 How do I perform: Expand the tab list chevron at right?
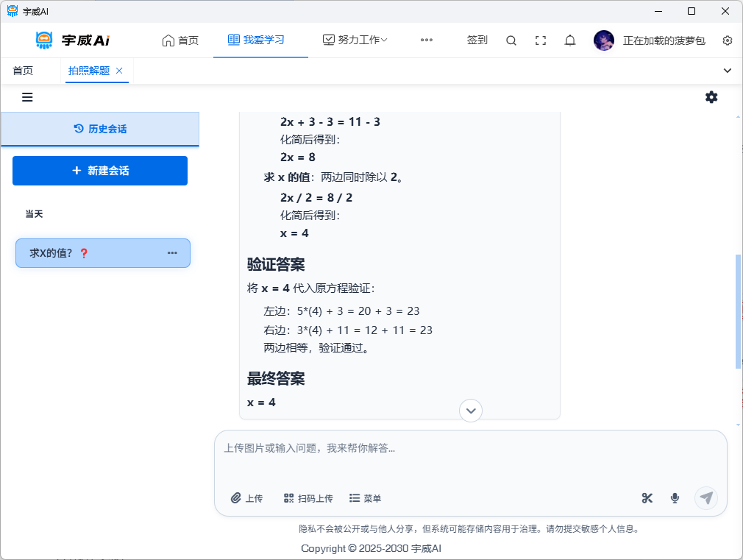(728, 71)
